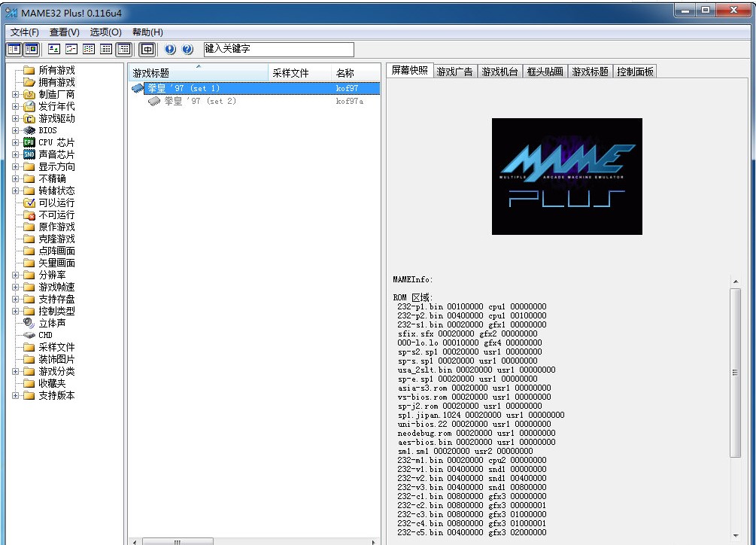
Task: Switch to the 框头贴画 tab
Action: (545, 72)
